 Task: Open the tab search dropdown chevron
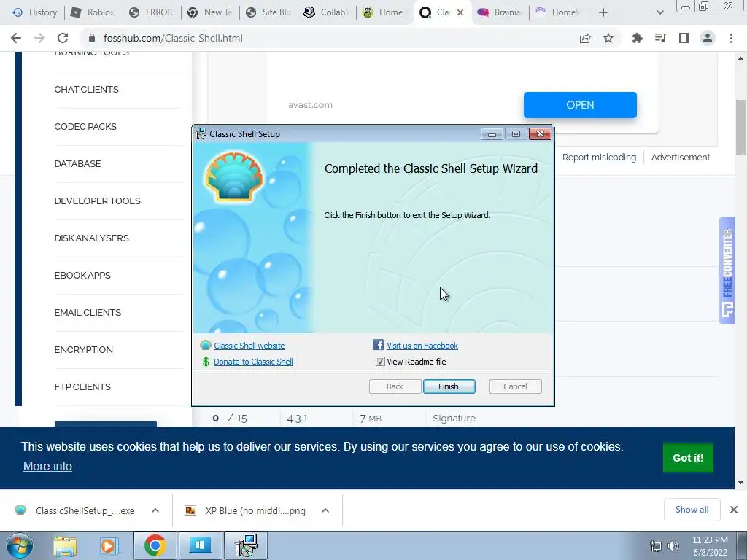tap(659, 12)
